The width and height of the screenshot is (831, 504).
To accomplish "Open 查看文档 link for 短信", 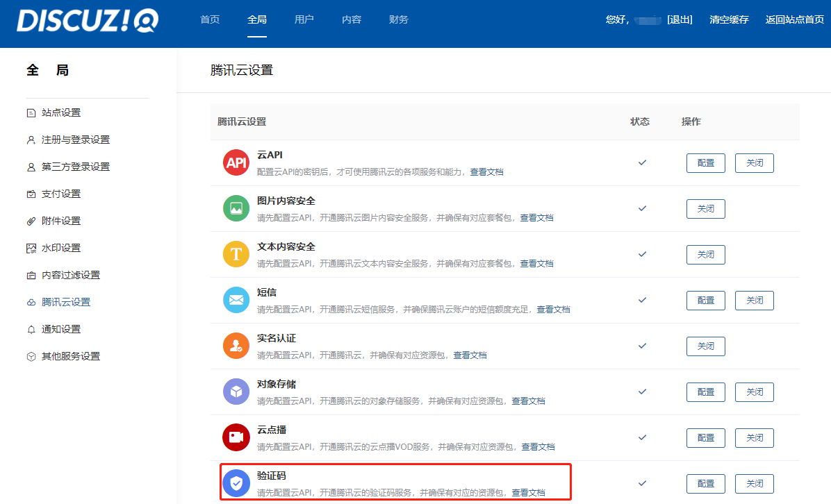I will pyautogui.click(x=553, y=309).
